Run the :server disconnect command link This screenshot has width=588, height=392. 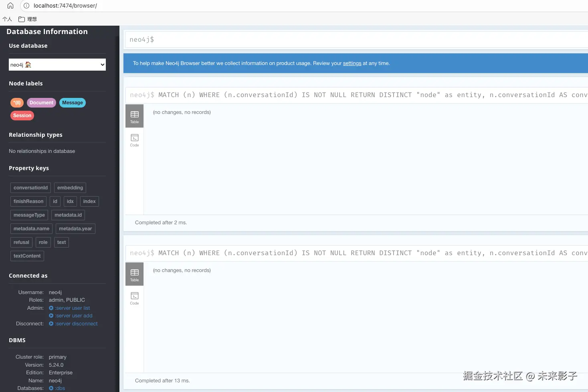coord(73,324)
